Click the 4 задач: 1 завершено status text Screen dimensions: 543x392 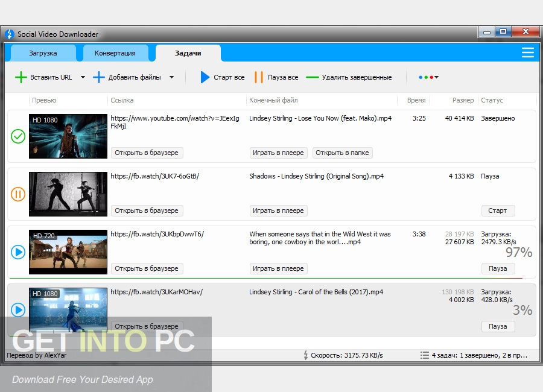pyautogui.click(x=479, y=355)
